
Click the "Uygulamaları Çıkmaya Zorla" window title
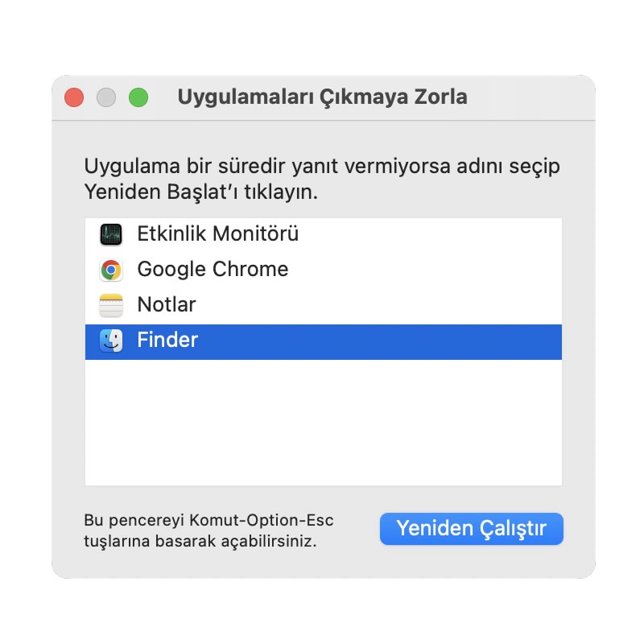point(322,97)
